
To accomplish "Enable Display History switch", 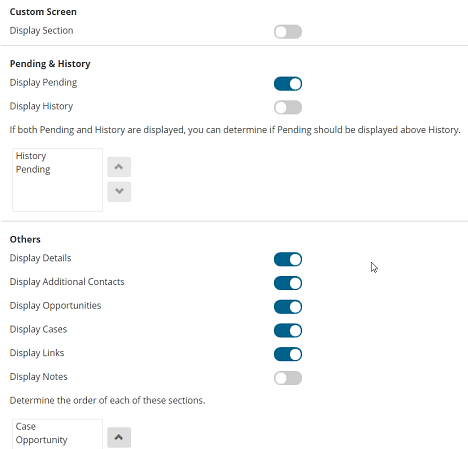I will tap(288, 108).
